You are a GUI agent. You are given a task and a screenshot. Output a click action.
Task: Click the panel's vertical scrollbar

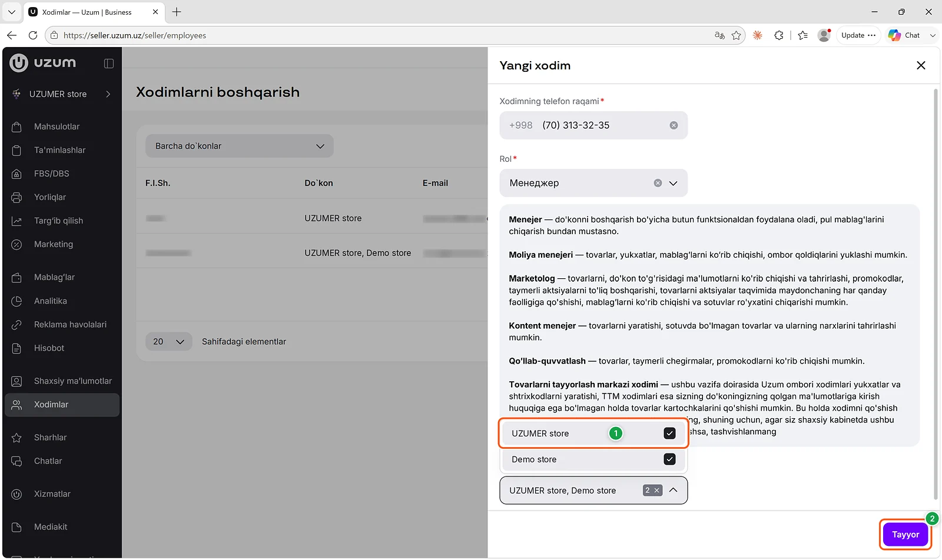point(936,294)
